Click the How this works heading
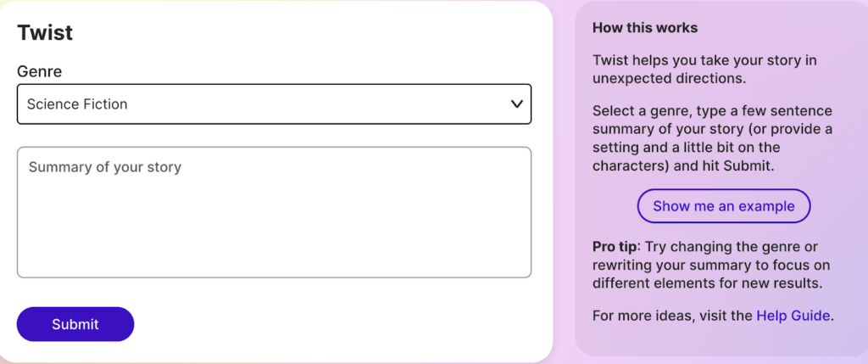This screenshot has height=364, width=868. click(644, 28)
